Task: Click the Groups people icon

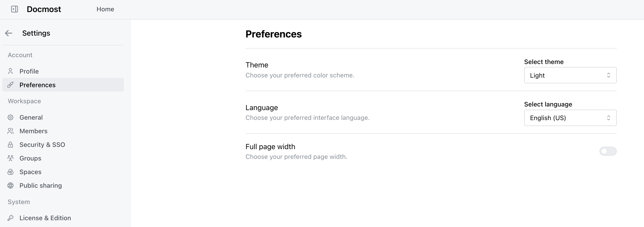Action: [10, 158]
